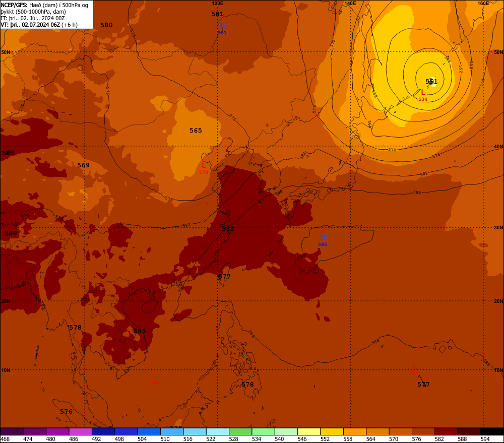Click the 30N latitude label

pyautogui.click(x=498, y=228)
